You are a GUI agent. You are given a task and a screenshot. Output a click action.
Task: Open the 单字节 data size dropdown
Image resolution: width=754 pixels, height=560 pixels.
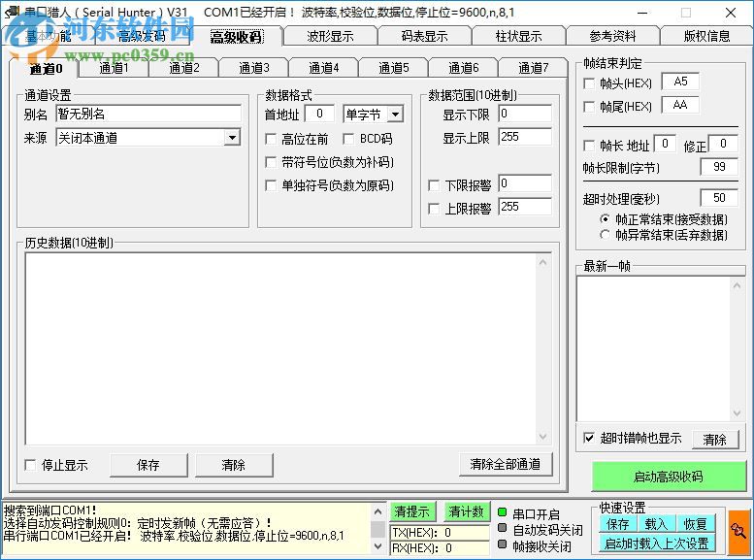(395, 115)
